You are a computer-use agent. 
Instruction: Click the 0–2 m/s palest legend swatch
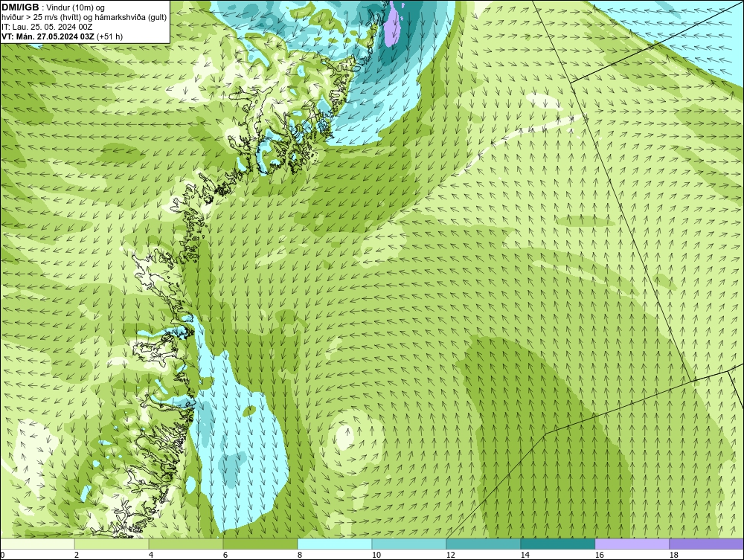(x=37, y=544)
